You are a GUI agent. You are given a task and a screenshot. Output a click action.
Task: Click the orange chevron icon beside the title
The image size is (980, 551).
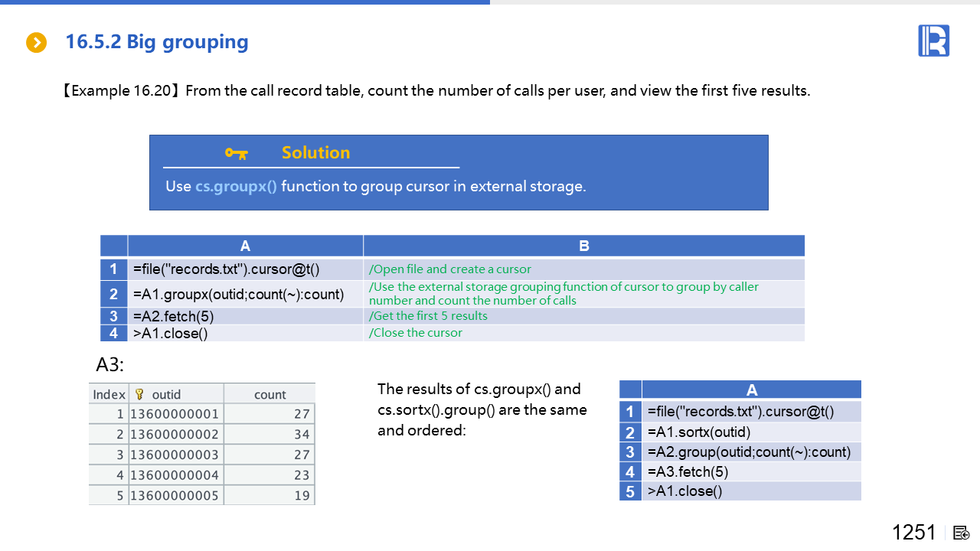pyautogui.click(x=36, y=43)
